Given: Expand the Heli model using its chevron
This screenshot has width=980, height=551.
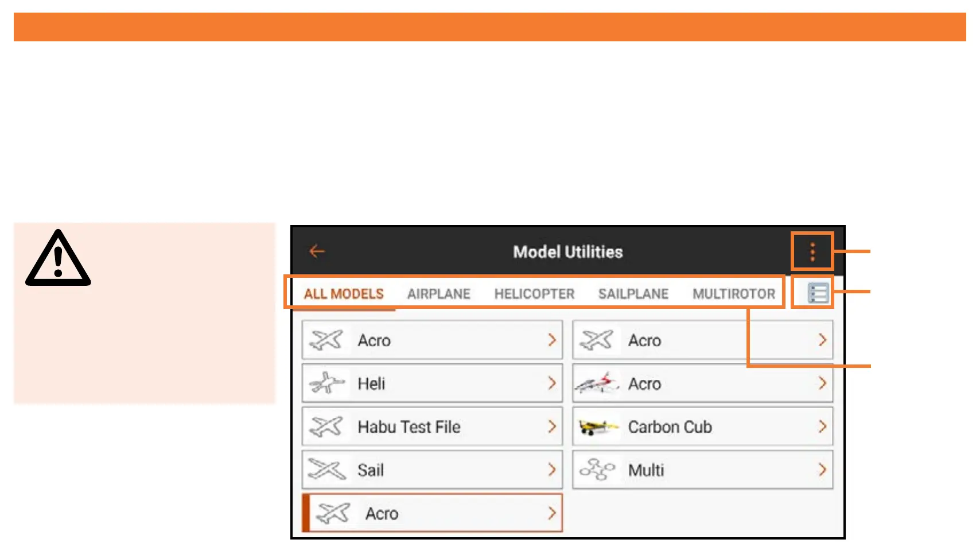Looking at the screenshot, I should [x=551, y=383].
